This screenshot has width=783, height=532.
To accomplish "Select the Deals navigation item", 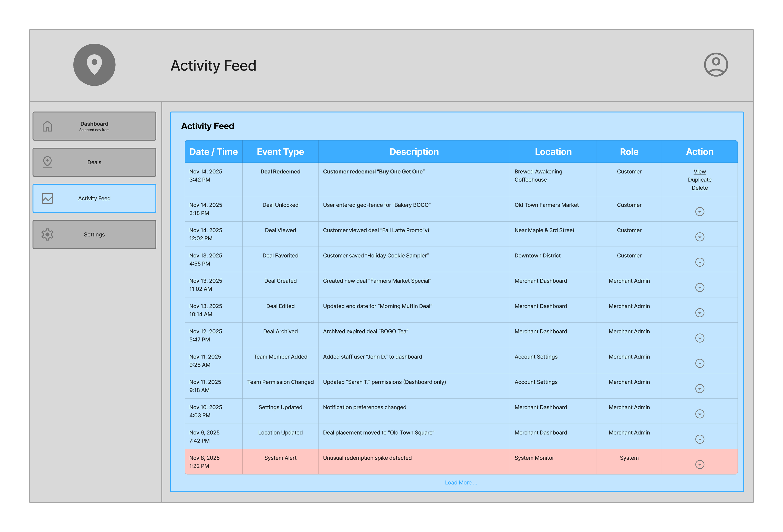I will tap(94, 162).
